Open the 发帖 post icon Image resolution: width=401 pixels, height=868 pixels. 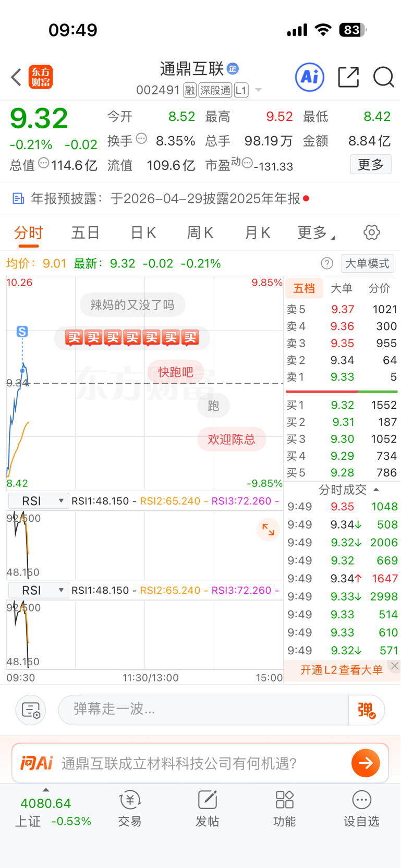click(207, 809)
